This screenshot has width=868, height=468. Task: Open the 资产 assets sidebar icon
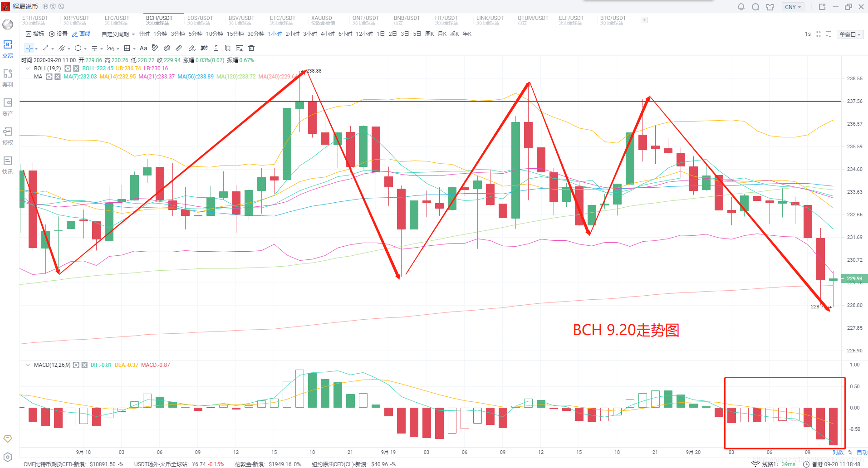click(8, 107)
